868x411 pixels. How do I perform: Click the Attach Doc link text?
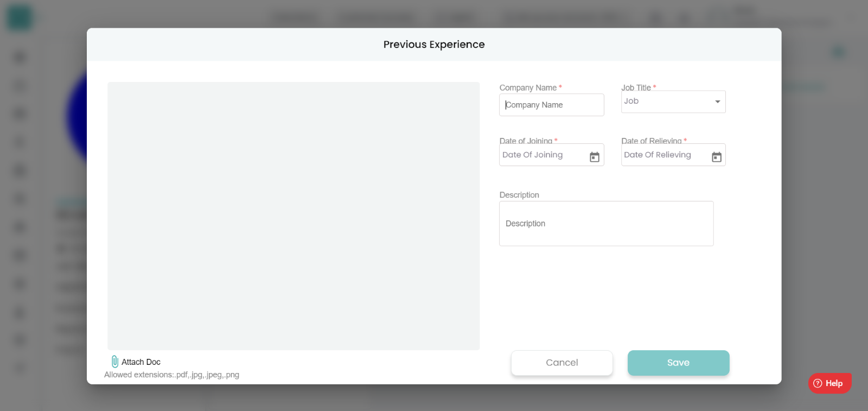pyautogui.click(x=141, y=362)
